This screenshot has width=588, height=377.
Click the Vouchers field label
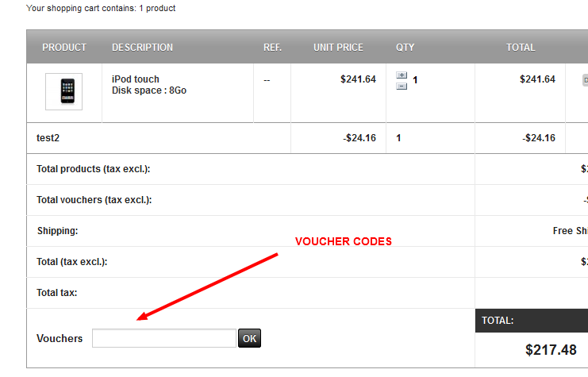60,339
